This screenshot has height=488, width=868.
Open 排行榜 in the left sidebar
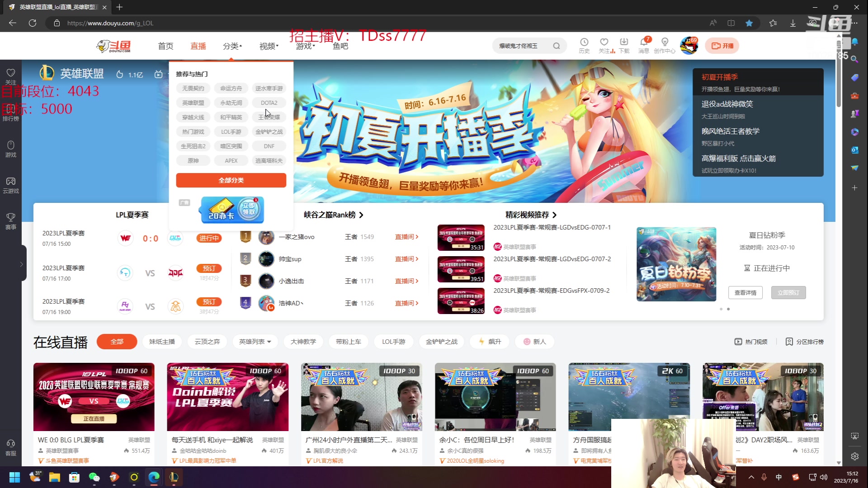coord(11,113)
